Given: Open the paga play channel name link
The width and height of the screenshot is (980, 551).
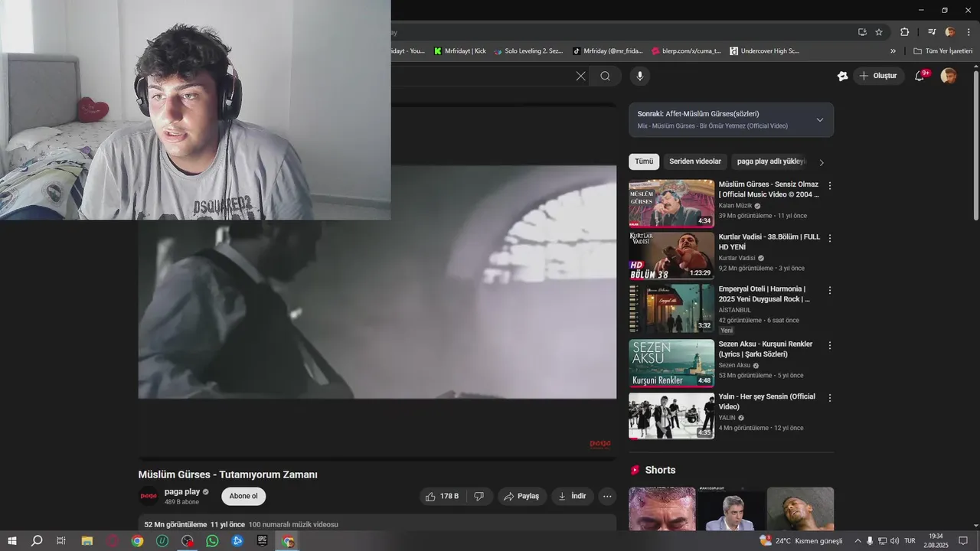Looking at the screenshot, I should [182, 492].
